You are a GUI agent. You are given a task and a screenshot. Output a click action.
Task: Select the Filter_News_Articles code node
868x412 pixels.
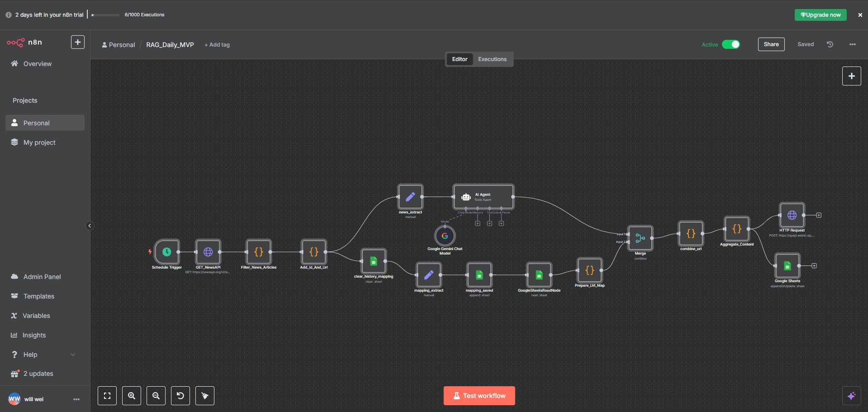tap(259, 252)
